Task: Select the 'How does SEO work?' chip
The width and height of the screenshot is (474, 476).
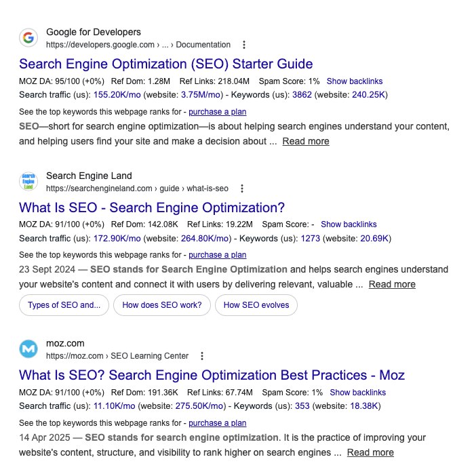Action: 162,305
